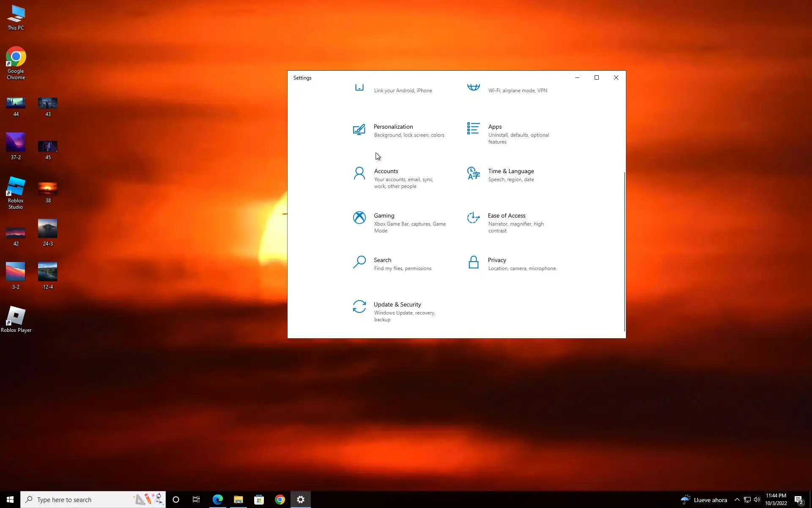
Task: Expand the hidden system tray icons chevron
Action: point(737,500)
